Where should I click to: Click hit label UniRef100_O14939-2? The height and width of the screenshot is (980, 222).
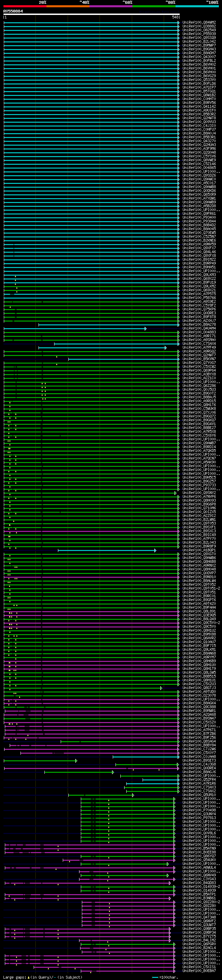click(x=201, y=886)
